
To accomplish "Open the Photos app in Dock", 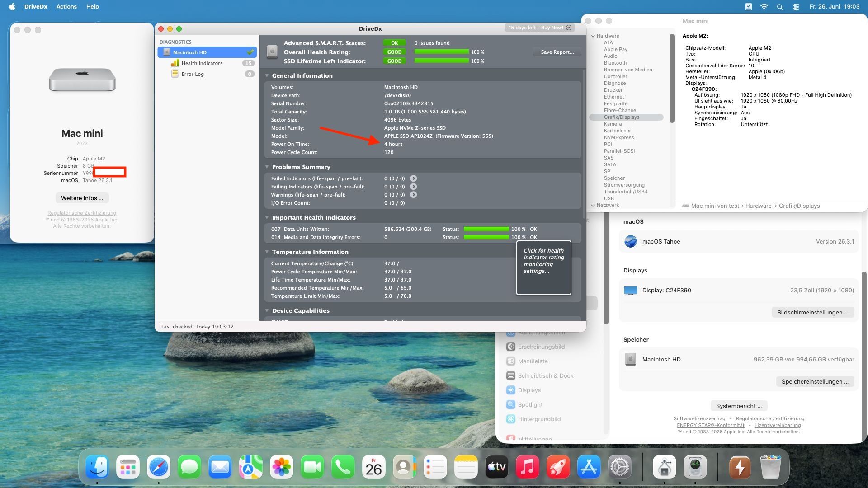I will pyautogui.click(x=282, y=467).
